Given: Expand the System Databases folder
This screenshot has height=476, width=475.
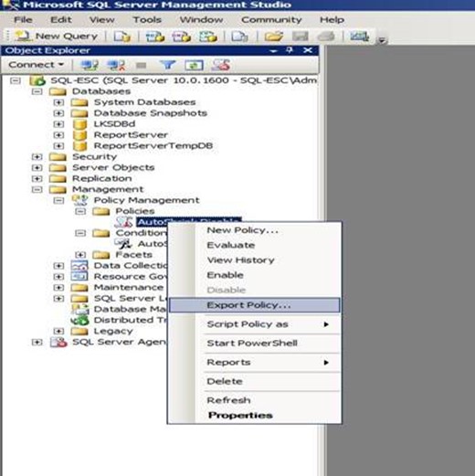Looking at the screenshot, I should [x=58, y=102].
